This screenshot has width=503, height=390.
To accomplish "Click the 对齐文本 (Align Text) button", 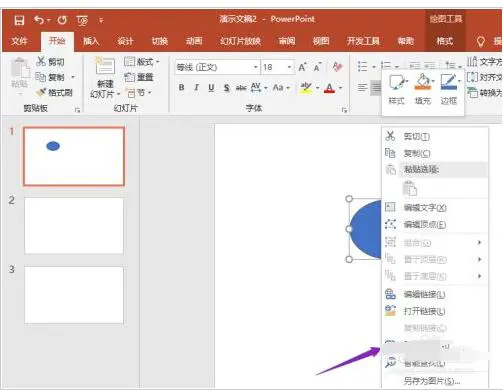I will [484, 77].
